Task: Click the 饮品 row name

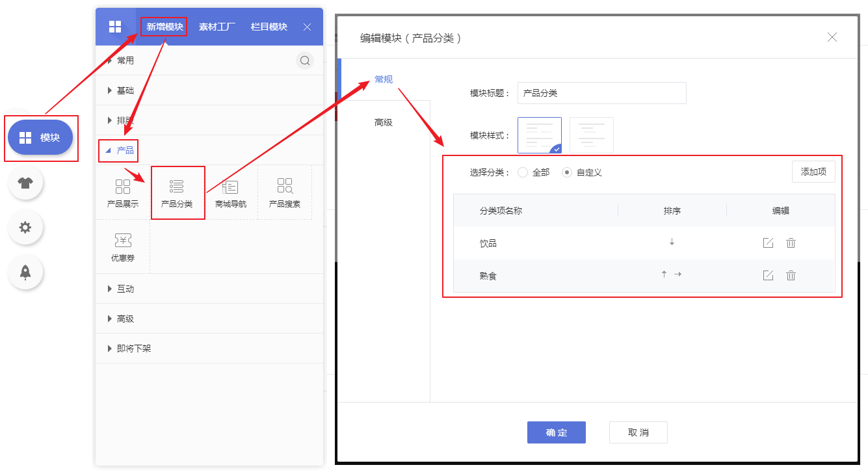Action: 488,243
